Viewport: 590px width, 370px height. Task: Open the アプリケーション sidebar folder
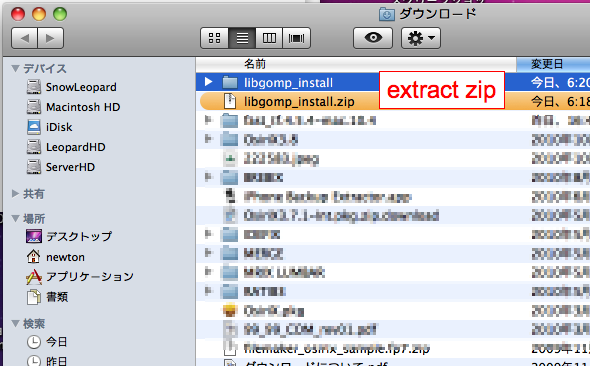(x=79, y=277)
